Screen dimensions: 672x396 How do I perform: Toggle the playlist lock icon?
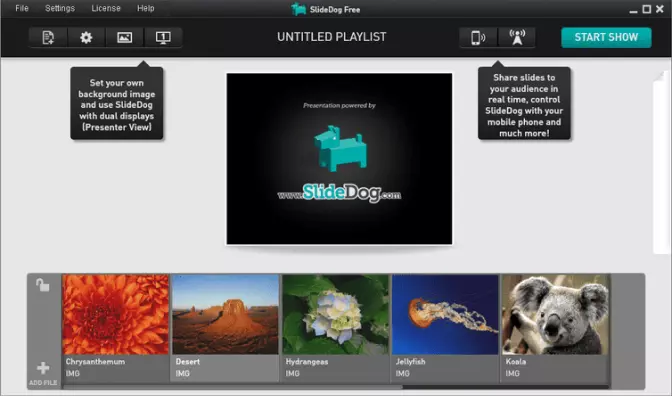click(x=42, y=285)
